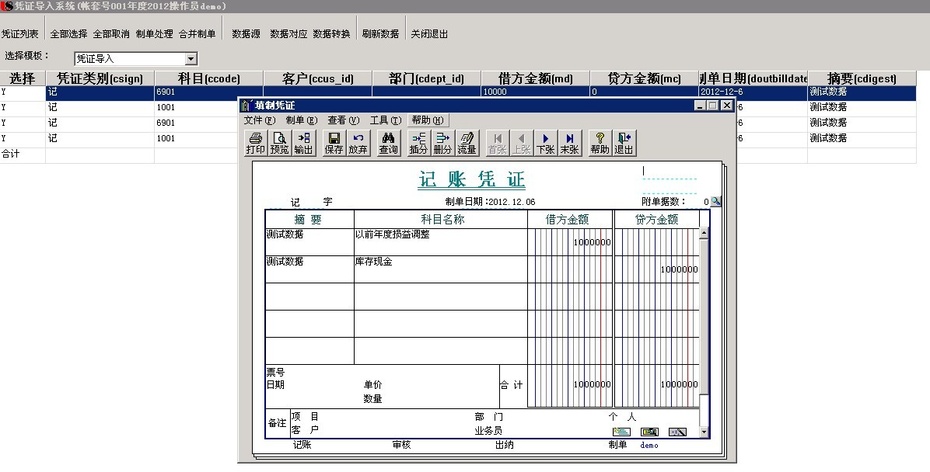
Task: Open 预览 (Preview) from the voucher toolbar
Action: [279, 143]
